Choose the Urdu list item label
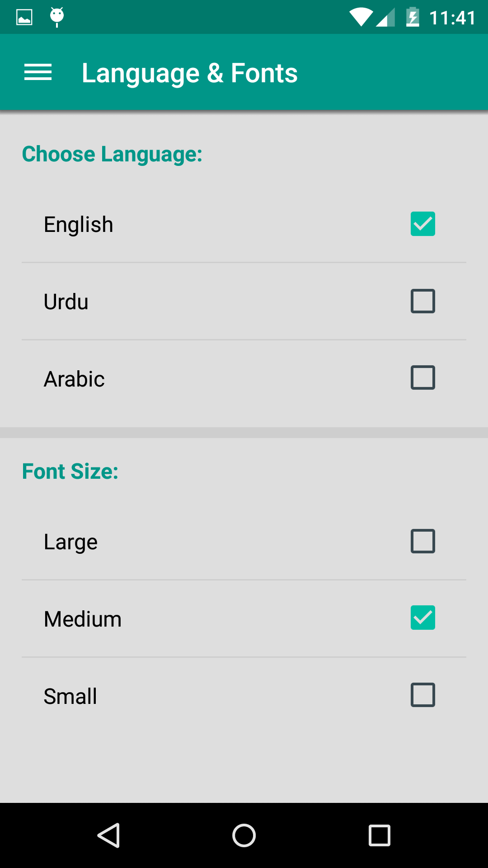488x868 pixels. pos(66,302)
